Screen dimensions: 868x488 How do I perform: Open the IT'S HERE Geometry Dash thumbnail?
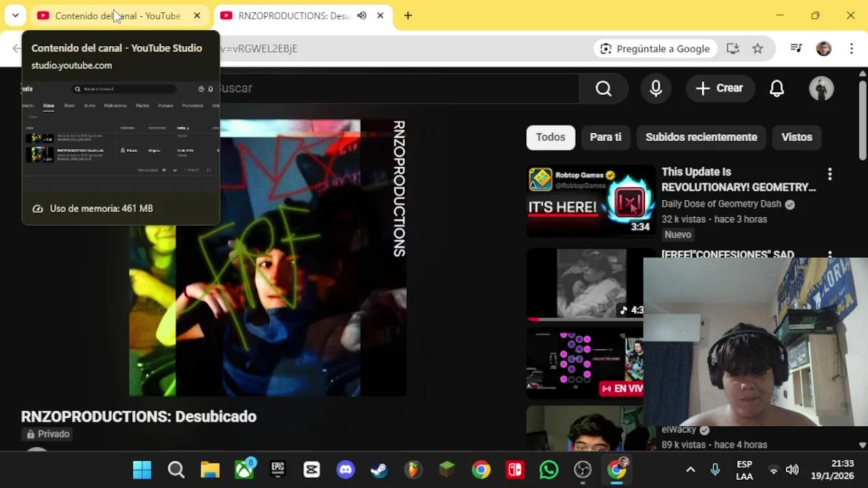pyautogui.click(x=591, y=202)
